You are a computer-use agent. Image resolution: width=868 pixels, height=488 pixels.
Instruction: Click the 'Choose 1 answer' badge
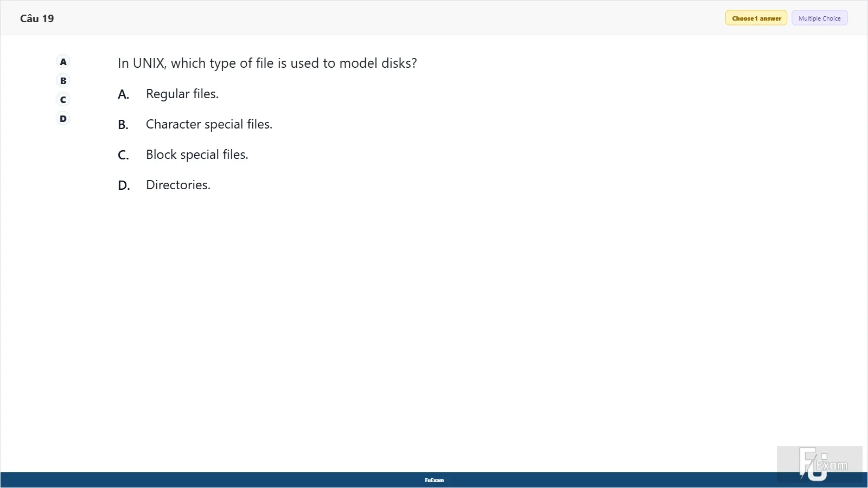coord(756,18)
